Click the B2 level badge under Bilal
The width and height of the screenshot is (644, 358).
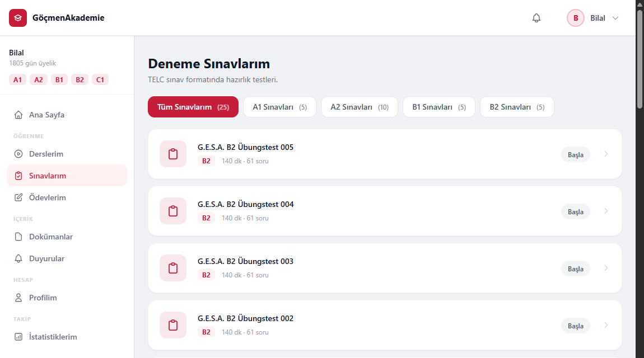(80, 79)
